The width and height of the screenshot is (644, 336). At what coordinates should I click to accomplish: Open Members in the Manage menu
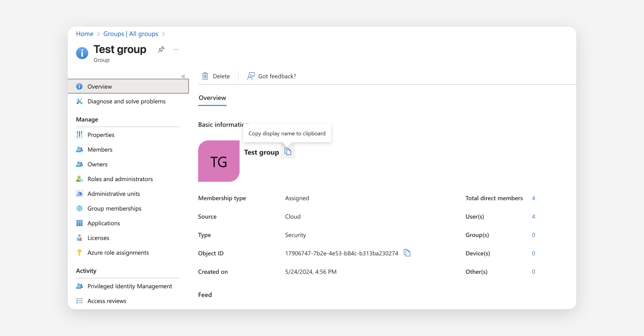point(100,150)
